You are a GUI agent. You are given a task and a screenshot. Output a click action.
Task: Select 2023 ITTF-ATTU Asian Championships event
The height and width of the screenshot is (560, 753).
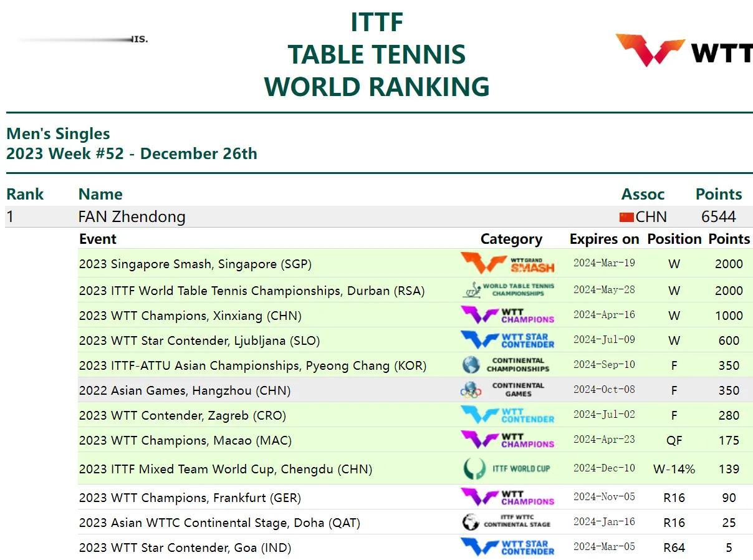coord(252,365)
